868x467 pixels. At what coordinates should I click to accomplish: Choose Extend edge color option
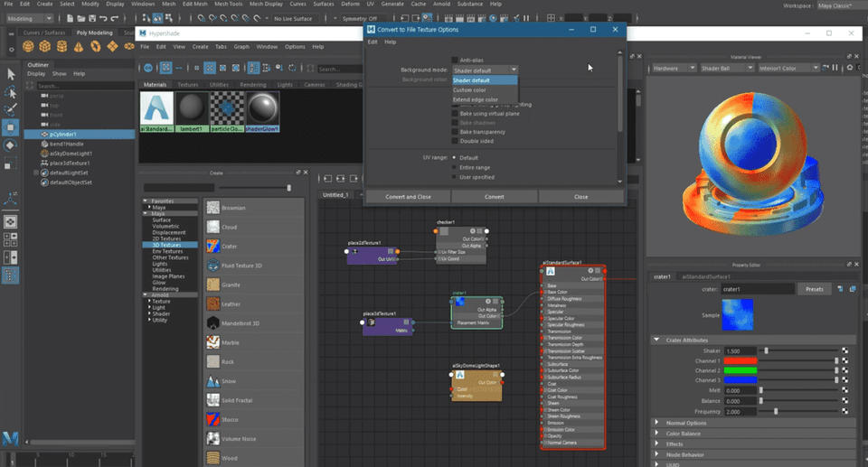point(485,99)
